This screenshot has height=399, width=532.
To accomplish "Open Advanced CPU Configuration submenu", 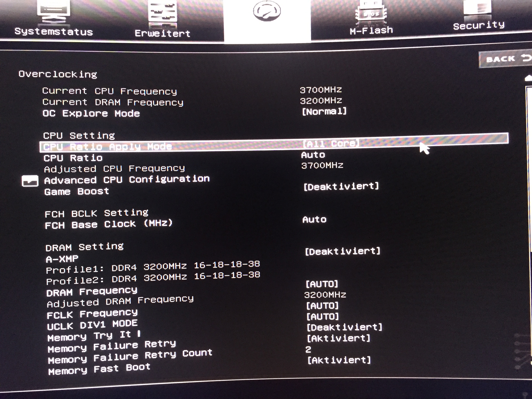I will (x=127, y=180).
